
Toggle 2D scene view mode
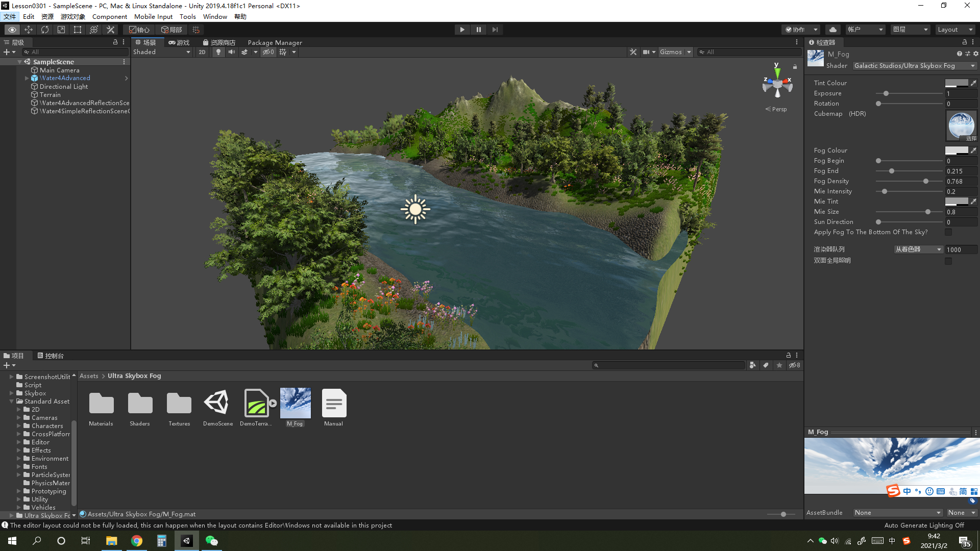click(202, 52)
